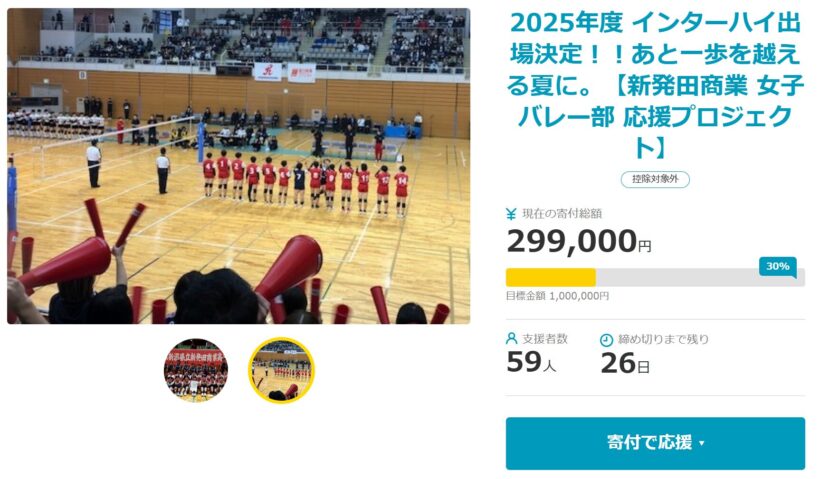The image size is (820, 479).
Task: Click the 控除対象外 tag label
Action: (655, 179)
